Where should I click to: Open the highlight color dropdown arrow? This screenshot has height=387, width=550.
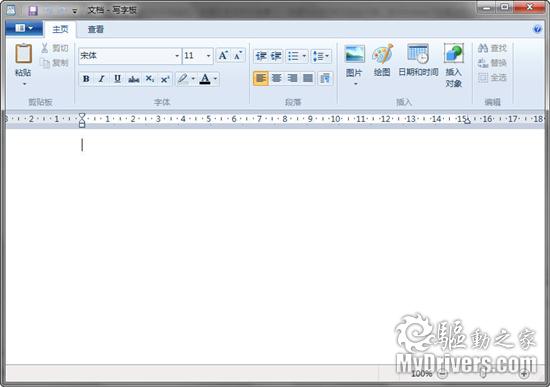coord(193,79)
